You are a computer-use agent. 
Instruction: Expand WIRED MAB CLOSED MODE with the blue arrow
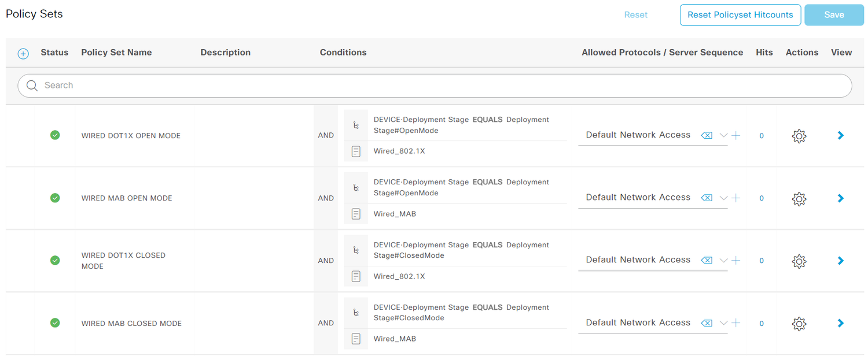[x=840, y=324]
